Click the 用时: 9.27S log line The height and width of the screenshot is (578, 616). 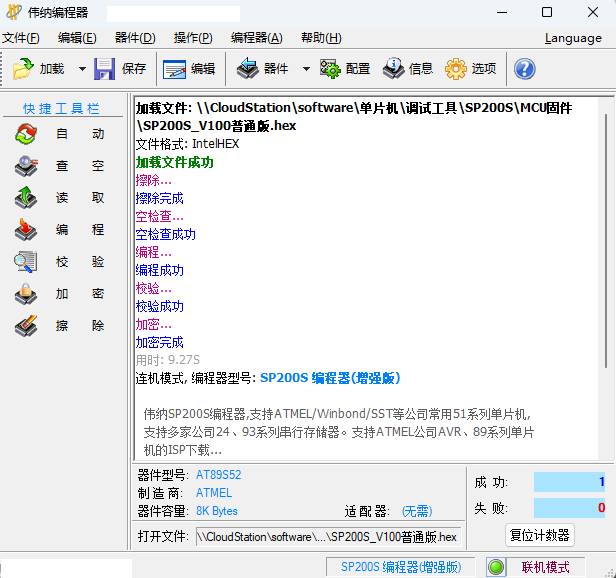[168, 360]
